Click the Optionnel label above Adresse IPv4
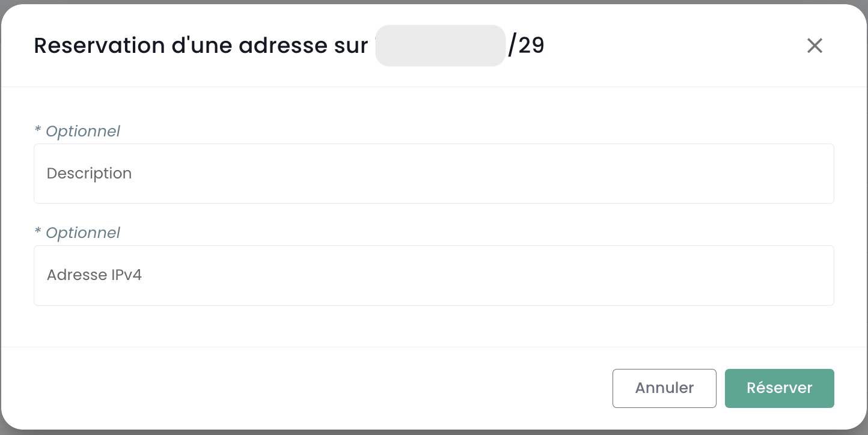This screenshot has height=435, width=868. click(x=82, y=233)
